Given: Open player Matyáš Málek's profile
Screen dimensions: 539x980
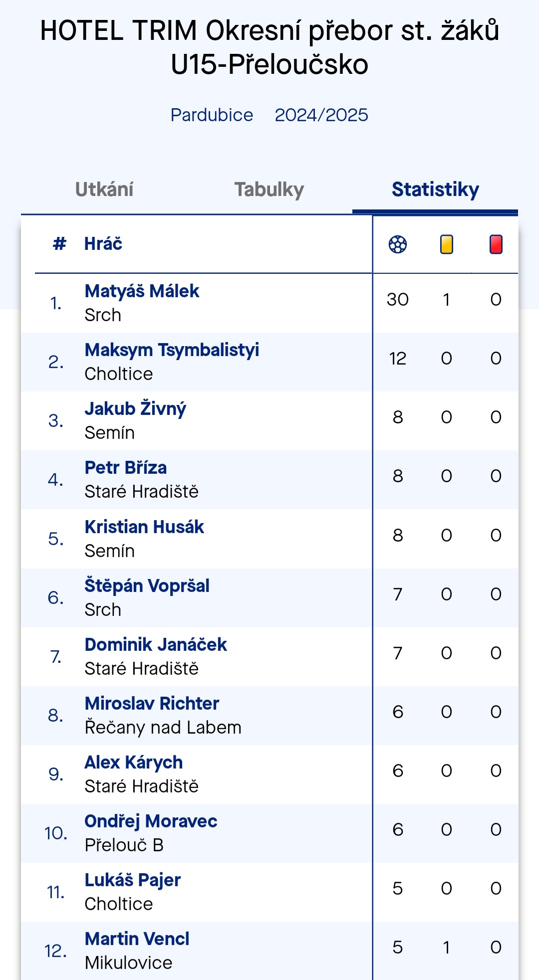Looking at the screenshot, I should coord(142,291).
